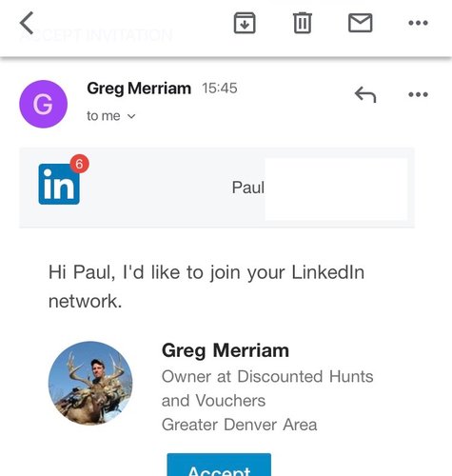Expand the "to me" recipient details
The height and width of the screenshot is (476, 452).
(x=111, y=116)
